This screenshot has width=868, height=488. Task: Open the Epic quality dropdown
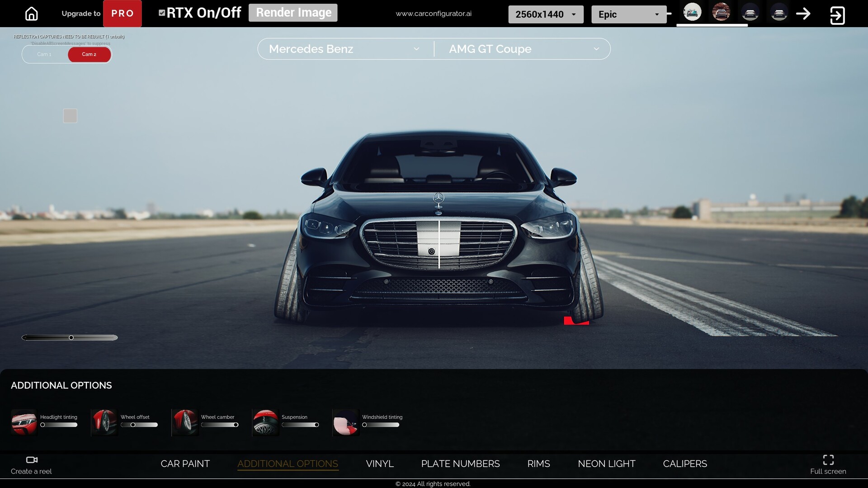[629, 14]
